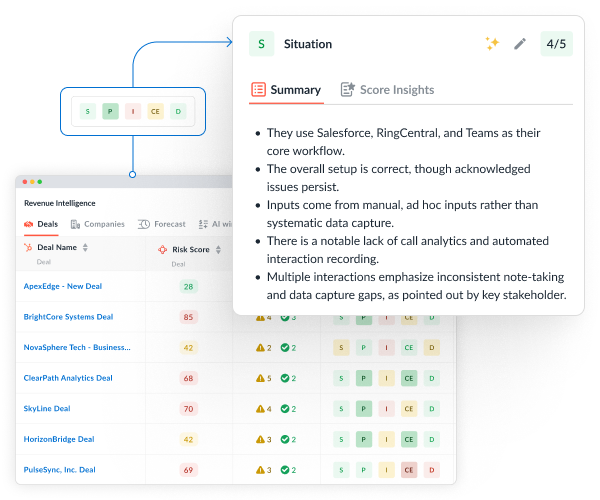
Task: Click the green S Situation badge in the card header
Action: pos(261,44)
